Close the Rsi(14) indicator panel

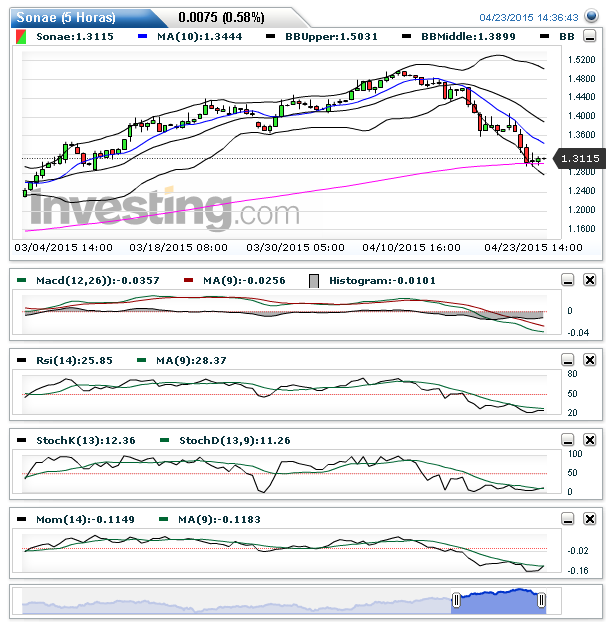point(590,360)
